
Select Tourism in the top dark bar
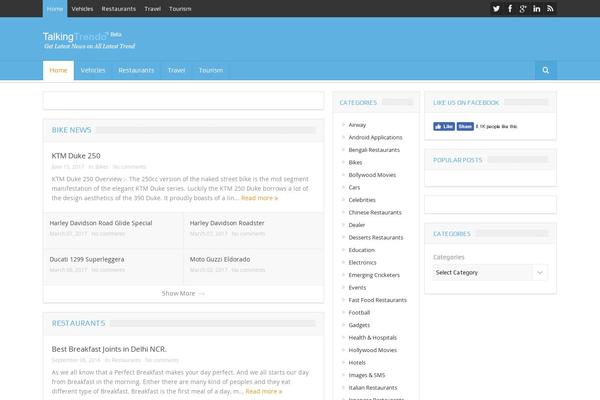180,8
